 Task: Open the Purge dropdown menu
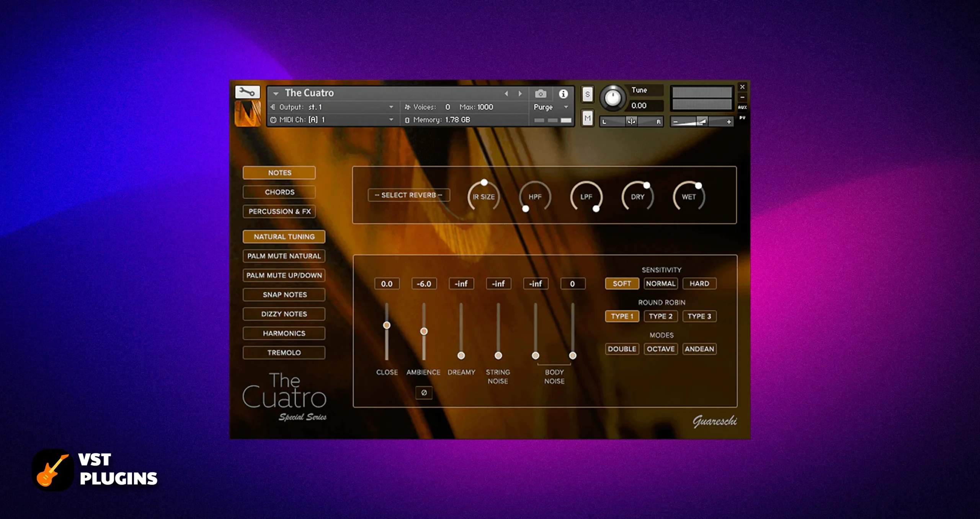(x=550, y=107)
